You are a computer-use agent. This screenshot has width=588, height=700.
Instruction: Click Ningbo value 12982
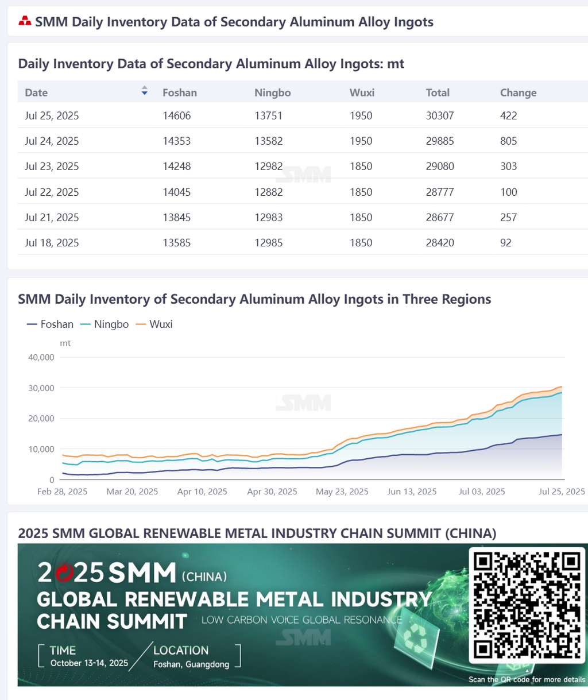(269, 166)
